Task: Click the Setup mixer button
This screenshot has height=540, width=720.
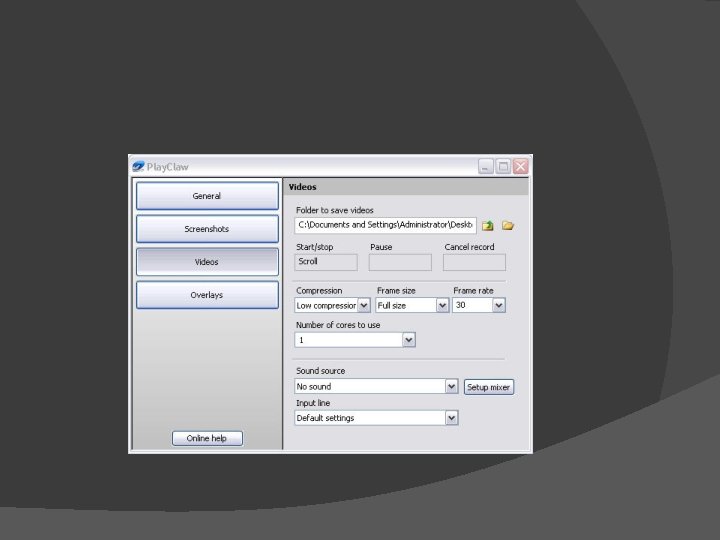Action: pyautogui.click(x=489, y=387)
